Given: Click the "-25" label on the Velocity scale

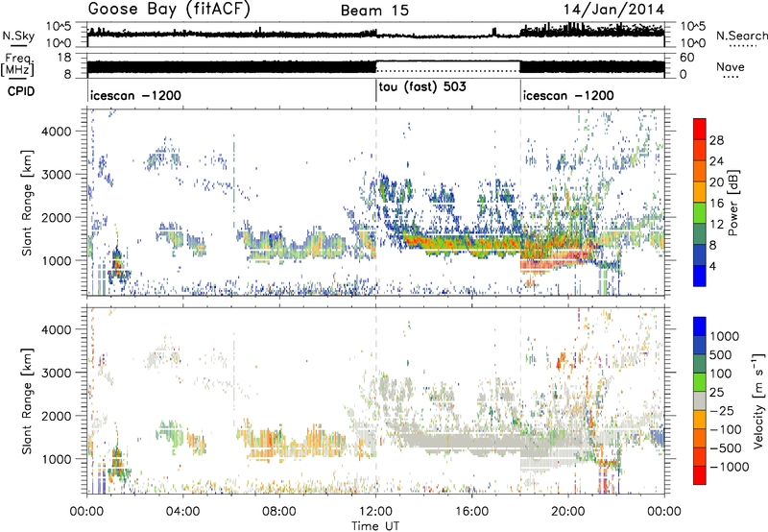Looking at the screenshot, I should point(720,411).
